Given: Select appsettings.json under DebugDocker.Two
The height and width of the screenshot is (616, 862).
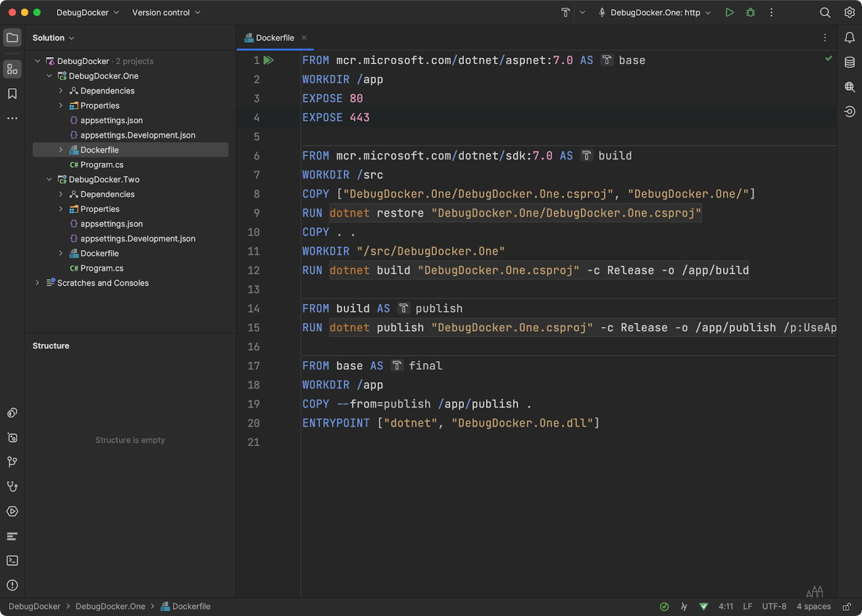Looking at the screenshot, I should coord(112,224).
